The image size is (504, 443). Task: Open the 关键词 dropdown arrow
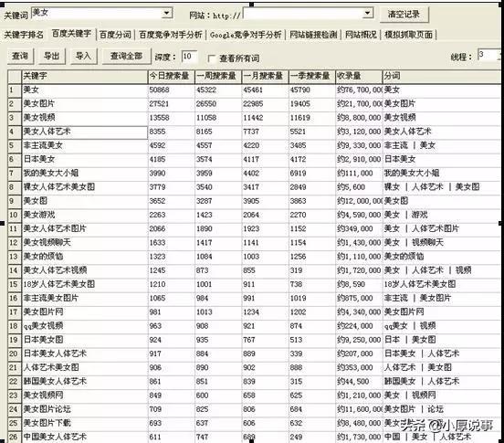pos(166,13)
